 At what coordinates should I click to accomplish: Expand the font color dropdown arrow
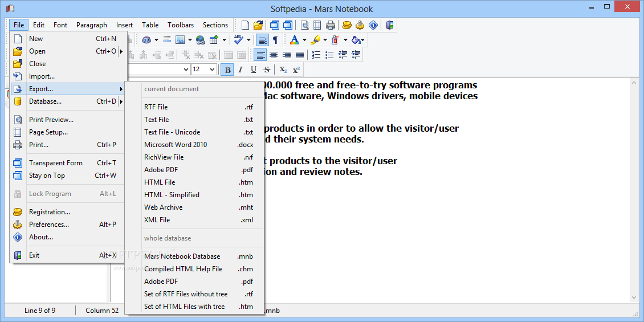[304, 40]
